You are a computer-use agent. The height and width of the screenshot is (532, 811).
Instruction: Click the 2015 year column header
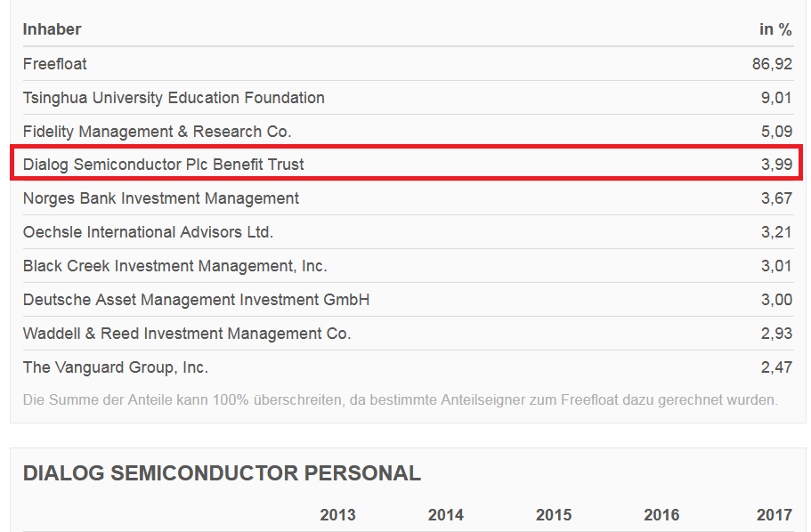coord(554,515)
